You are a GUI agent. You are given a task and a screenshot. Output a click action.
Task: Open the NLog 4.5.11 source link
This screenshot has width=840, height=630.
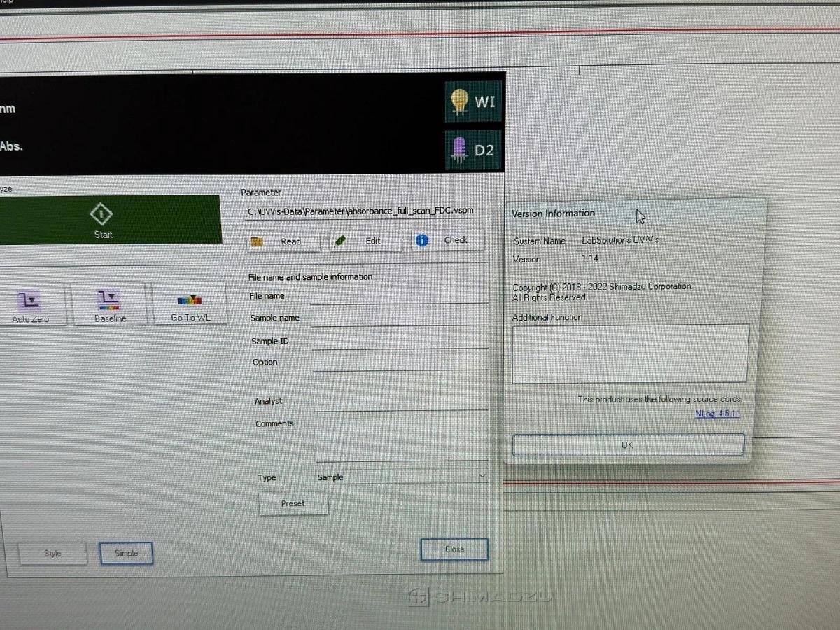(717, 414)
